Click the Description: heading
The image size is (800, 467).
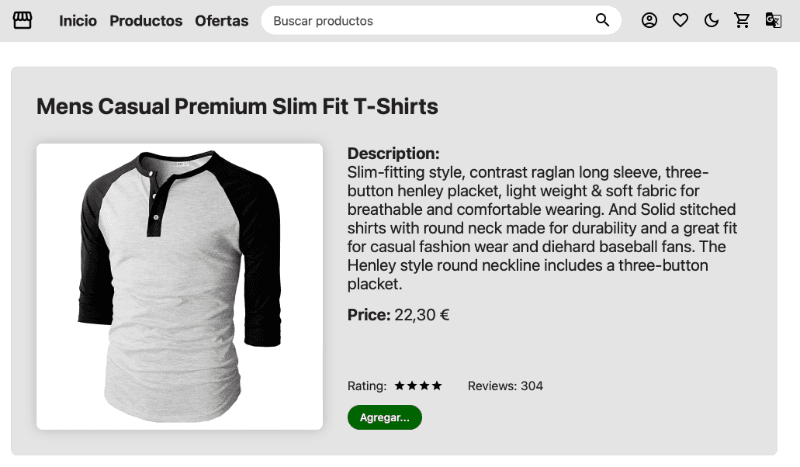pos(393,154)
